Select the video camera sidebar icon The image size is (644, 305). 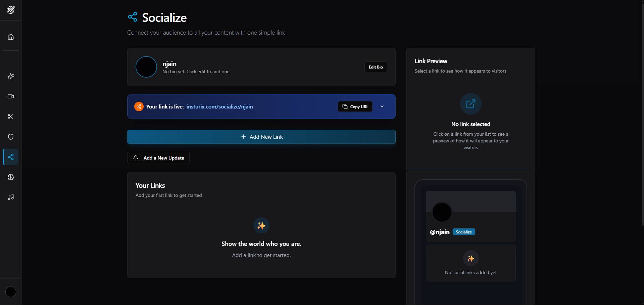[x=11, y=96]
